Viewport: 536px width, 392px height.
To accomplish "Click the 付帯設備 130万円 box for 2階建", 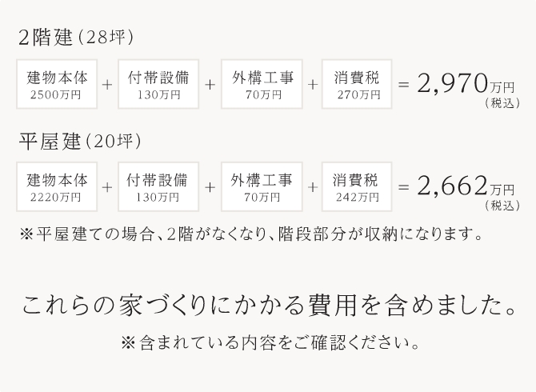I will click(158, 84).
